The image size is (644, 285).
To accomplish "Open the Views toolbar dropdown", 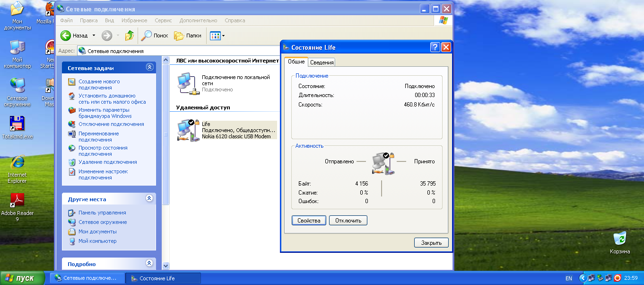I will tap(218, 36).
